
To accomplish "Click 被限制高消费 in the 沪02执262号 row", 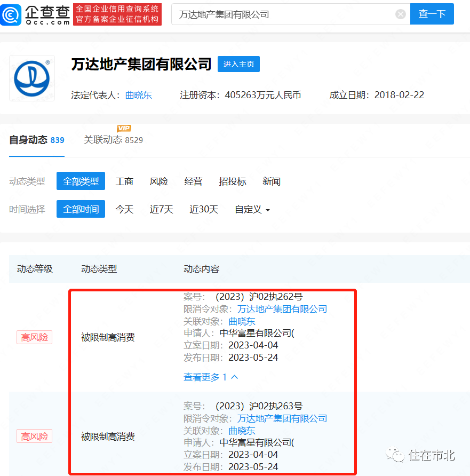I will point(108,337).
